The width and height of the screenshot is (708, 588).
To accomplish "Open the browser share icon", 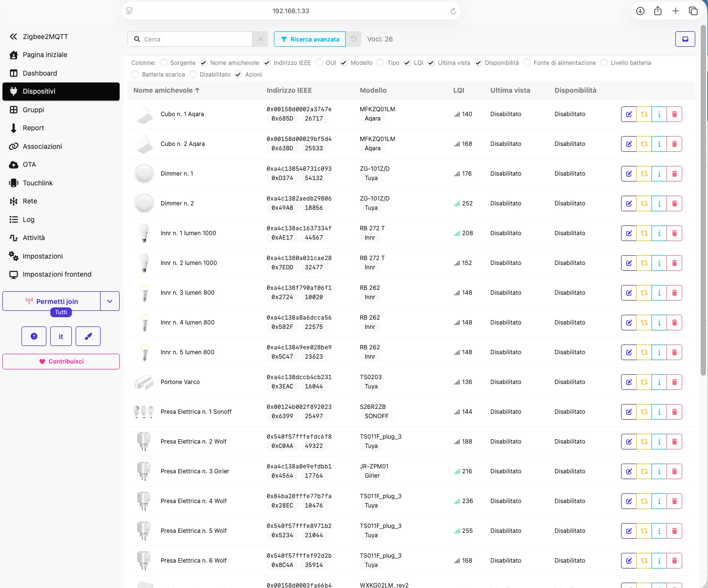I will 658,11.
